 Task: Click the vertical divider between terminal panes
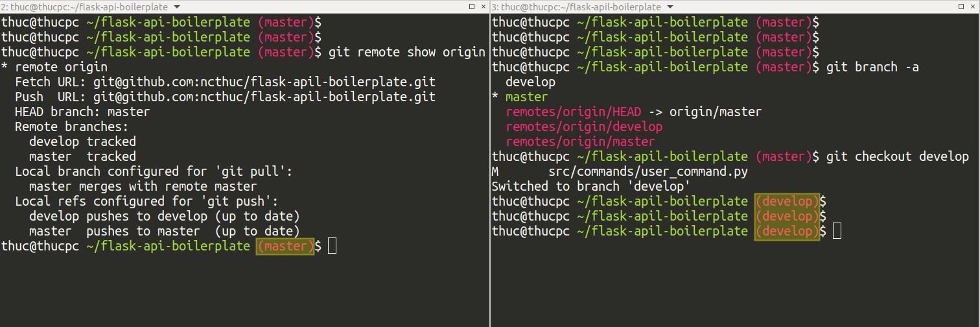tap(490, 169)
